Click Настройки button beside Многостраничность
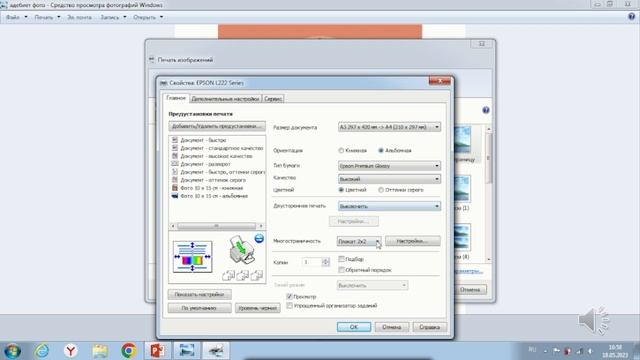This screenshot has width=640, height=360. (413, 241)
